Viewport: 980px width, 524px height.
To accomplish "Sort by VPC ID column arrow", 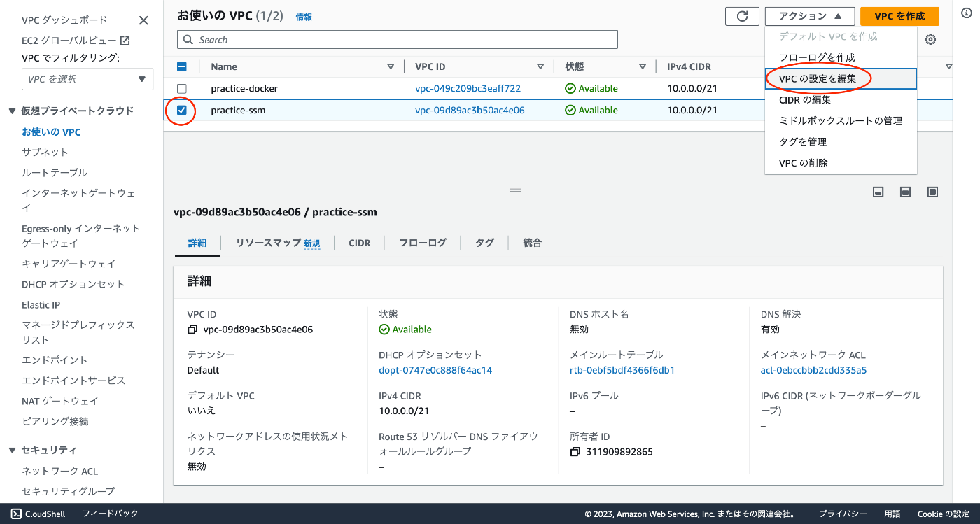I will (x=540, y=67).
